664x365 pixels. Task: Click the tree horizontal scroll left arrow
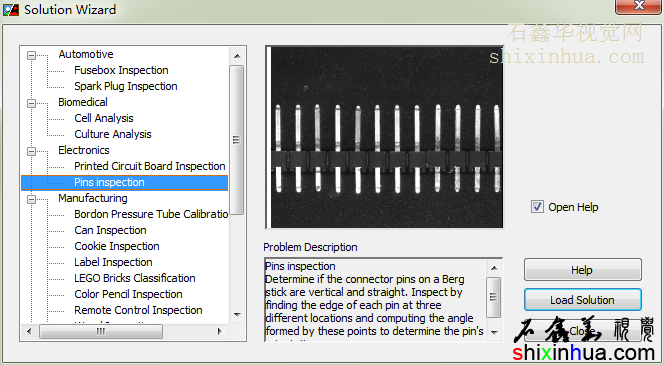29,331
